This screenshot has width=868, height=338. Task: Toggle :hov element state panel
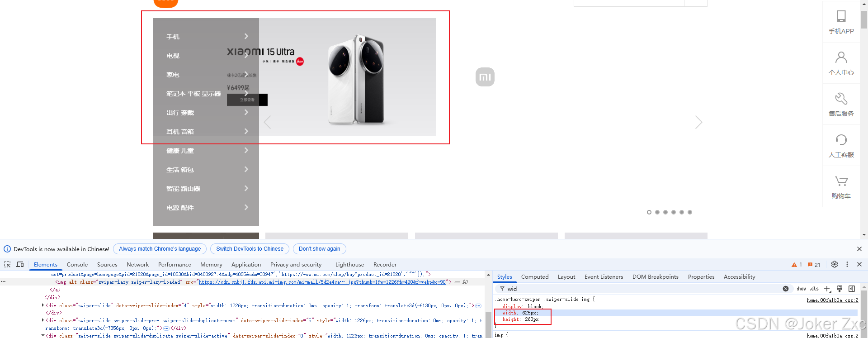click(x=802, y=289)
